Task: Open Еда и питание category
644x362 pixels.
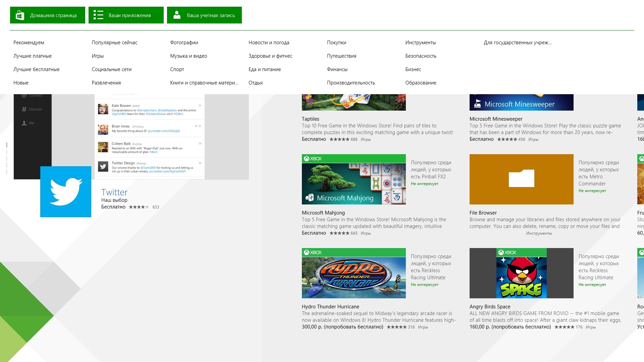Action: 265,69
